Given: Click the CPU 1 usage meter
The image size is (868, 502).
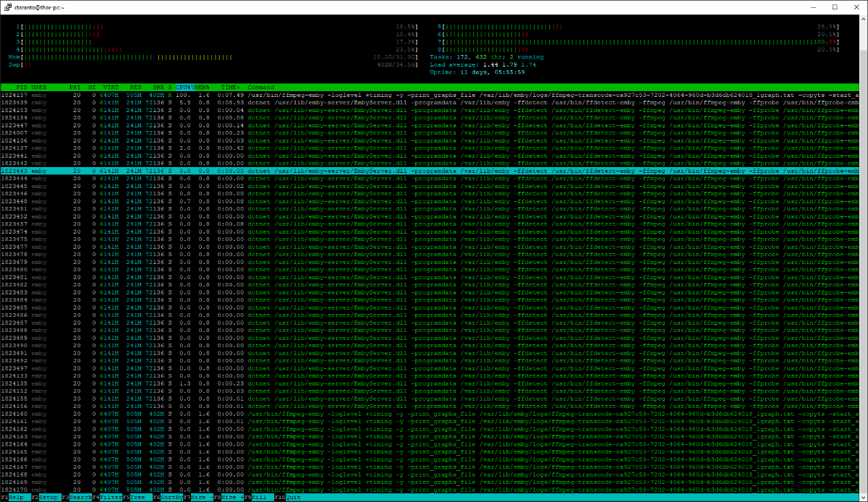Looking at the screenshot, I should pyautogui.click(x=218, y=26).
